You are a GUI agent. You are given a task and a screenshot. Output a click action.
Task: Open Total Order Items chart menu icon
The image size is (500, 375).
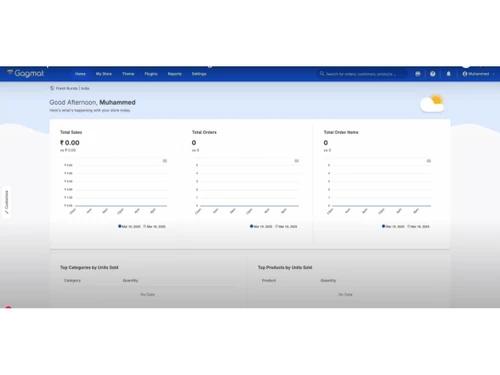tap(429, 161)
